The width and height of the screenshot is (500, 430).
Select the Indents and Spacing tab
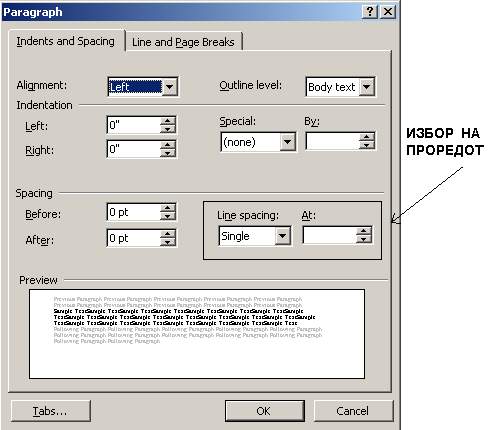pos(66,41)
